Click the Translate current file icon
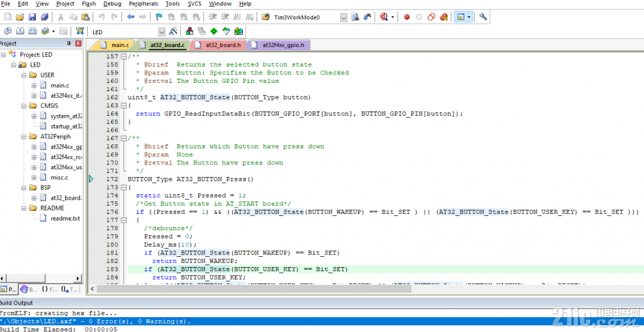This screenshot has width=644, height=332. [8, 31]
